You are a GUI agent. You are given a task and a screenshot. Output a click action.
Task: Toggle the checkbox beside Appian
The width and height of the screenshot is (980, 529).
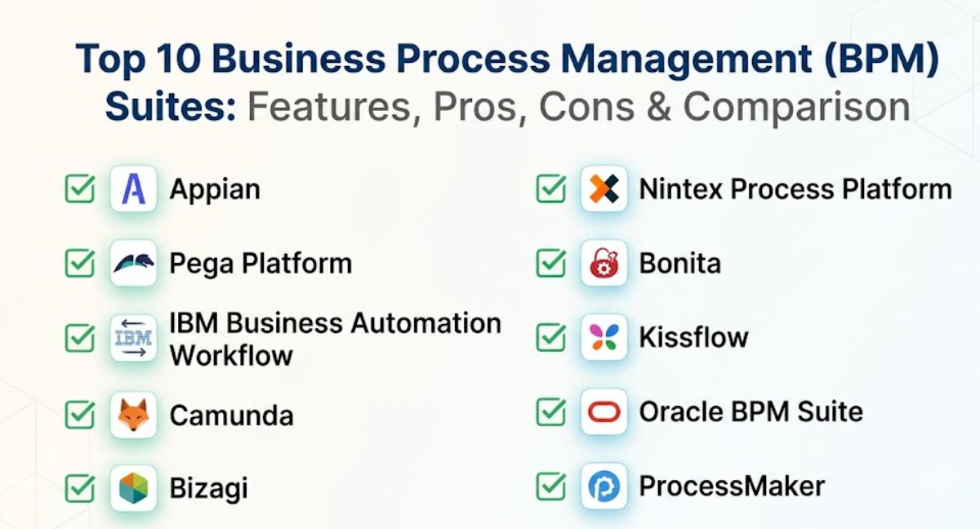point(79,189)
